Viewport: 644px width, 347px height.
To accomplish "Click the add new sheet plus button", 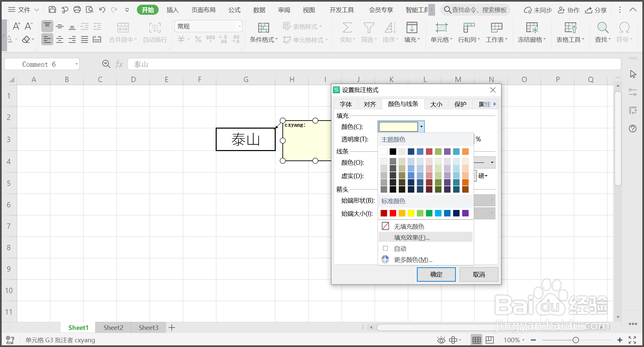I will click(172, 328).
